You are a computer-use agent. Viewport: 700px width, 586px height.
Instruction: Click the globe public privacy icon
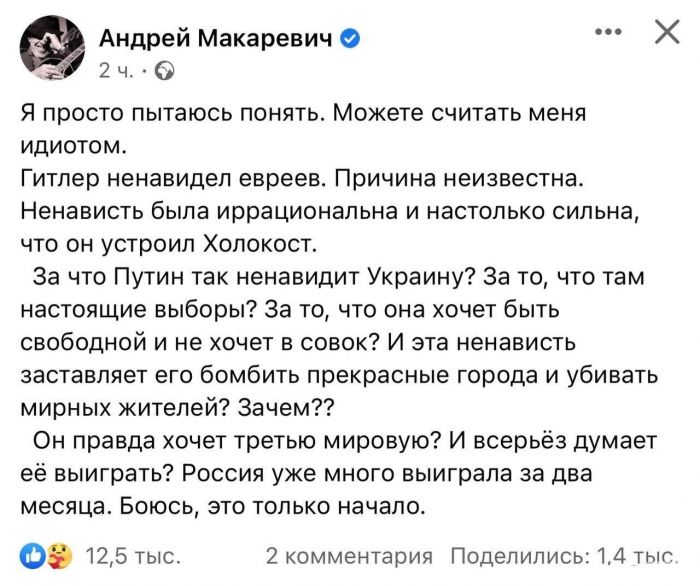[x=165, y=71]
